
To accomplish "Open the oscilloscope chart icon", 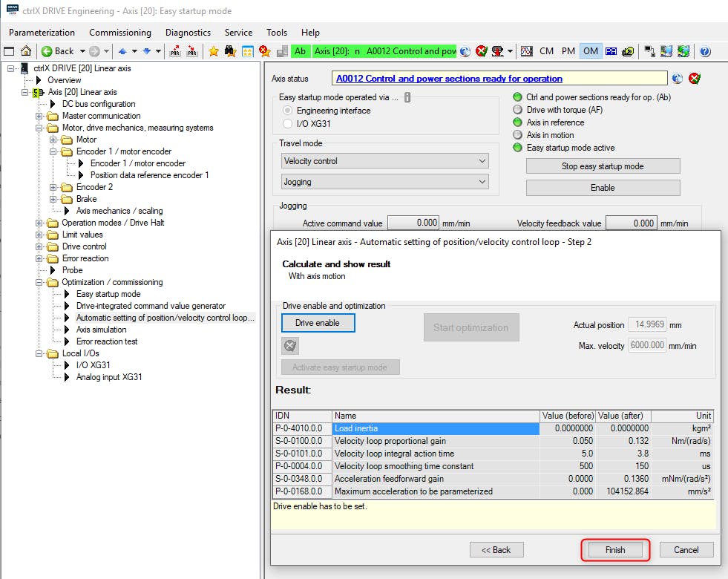I will coord(526,51).
